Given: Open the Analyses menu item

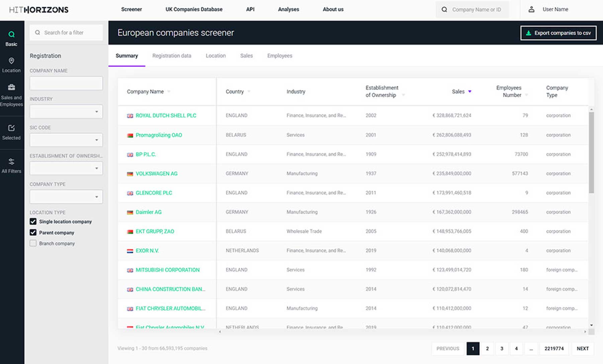Looking at the screenshot, I should coord(288,9).
